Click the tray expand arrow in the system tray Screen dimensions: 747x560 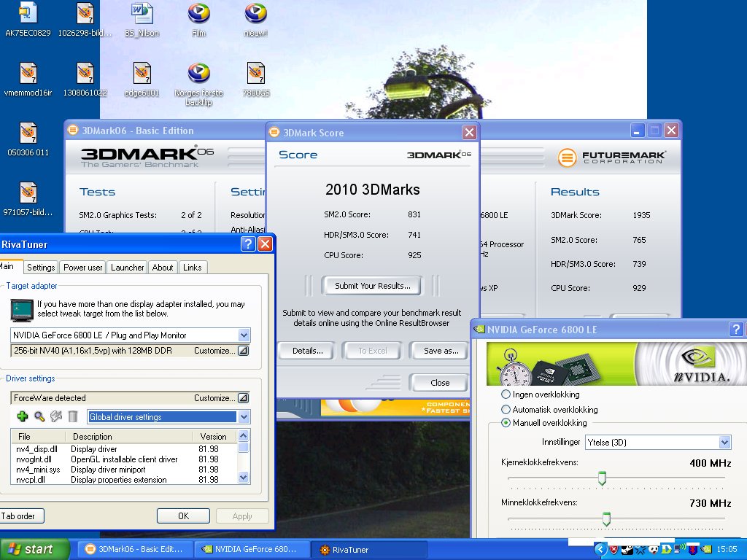pyautogui.click(x=601, y=550)
